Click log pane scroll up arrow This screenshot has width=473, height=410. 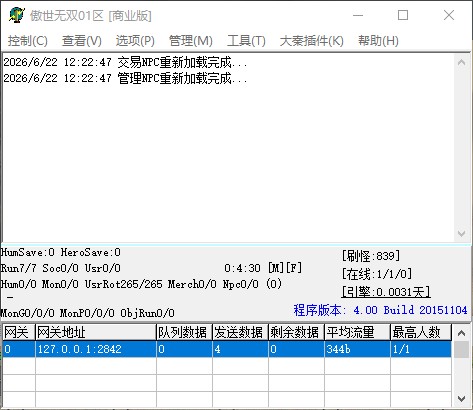point(462,62)
